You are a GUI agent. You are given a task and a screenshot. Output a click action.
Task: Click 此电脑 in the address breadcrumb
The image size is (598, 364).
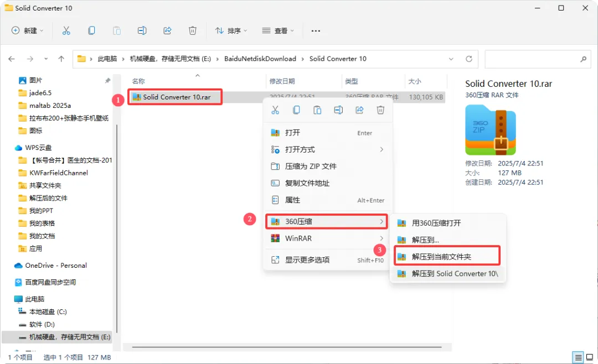107,59
